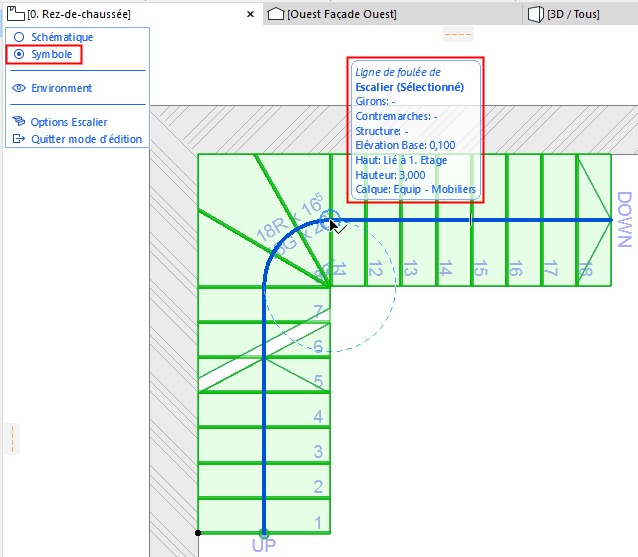Screen dimensions: 638x557
Task: Select the Schématique radio option
Action: click(53, 37)
